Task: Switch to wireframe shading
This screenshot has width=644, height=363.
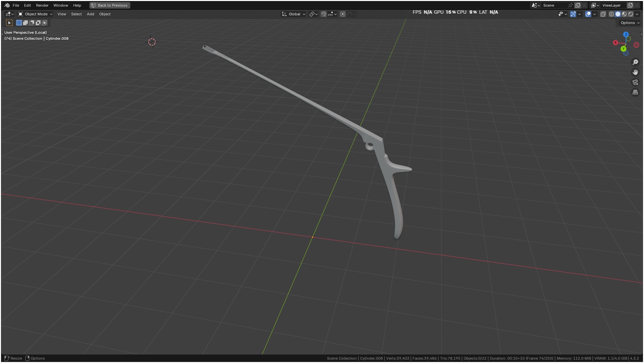Action: (x=612, y=14)
